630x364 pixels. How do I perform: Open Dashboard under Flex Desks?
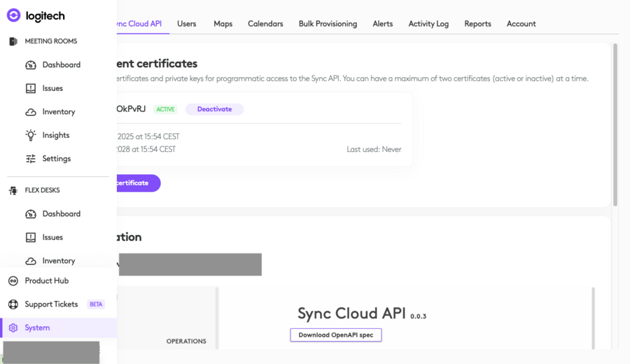pos(62,213)
